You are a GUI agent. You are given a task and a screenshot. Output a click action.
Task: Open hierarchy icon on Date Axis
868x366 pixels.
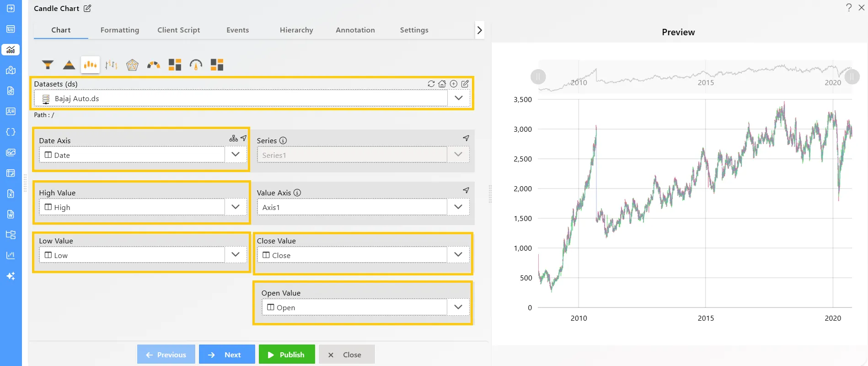[234, 138]
